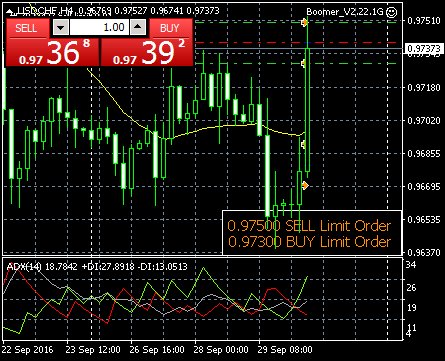445x361 pixels.
Task: Click the 0.97300 BUY Limit Order text
Action: (x=309, y=241)
